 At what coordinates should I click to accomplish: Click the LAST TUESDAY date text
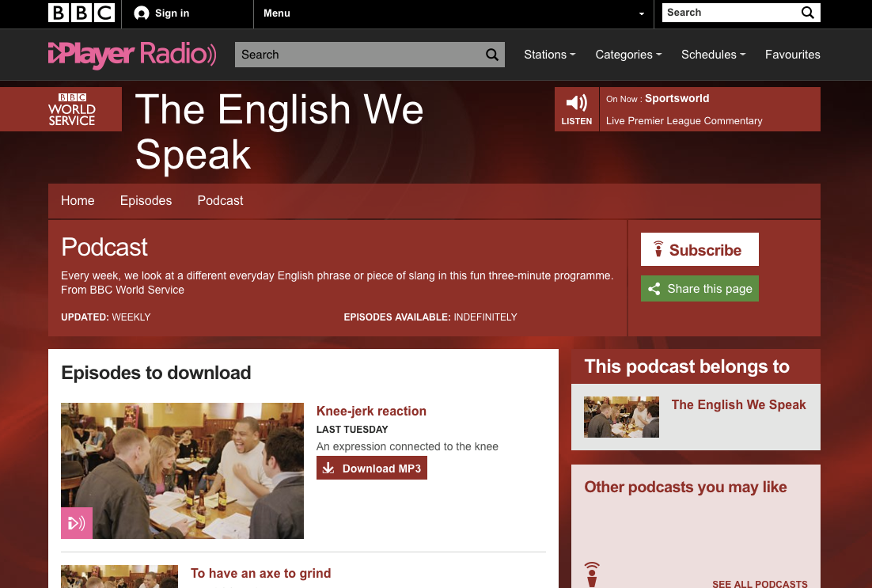pyautogui.click(x=352, y=430)
